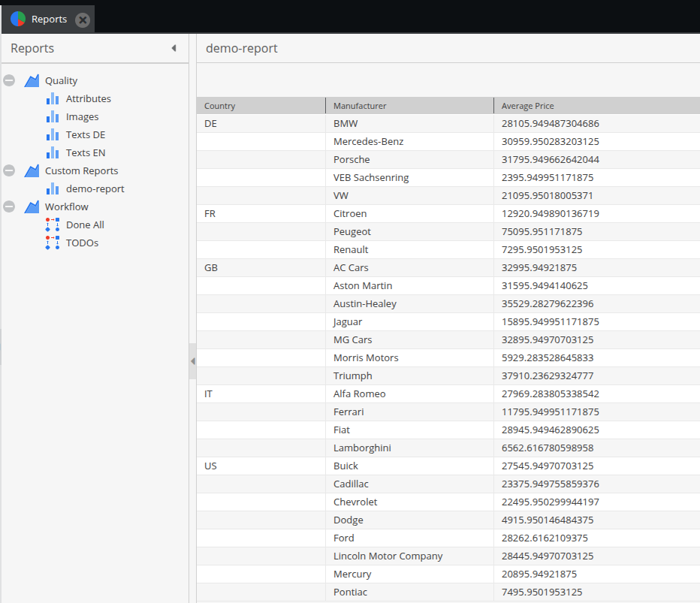Click the Renault manufacturer cell
The width and height of the screenshot is (700, 603).
coord(410,250)
